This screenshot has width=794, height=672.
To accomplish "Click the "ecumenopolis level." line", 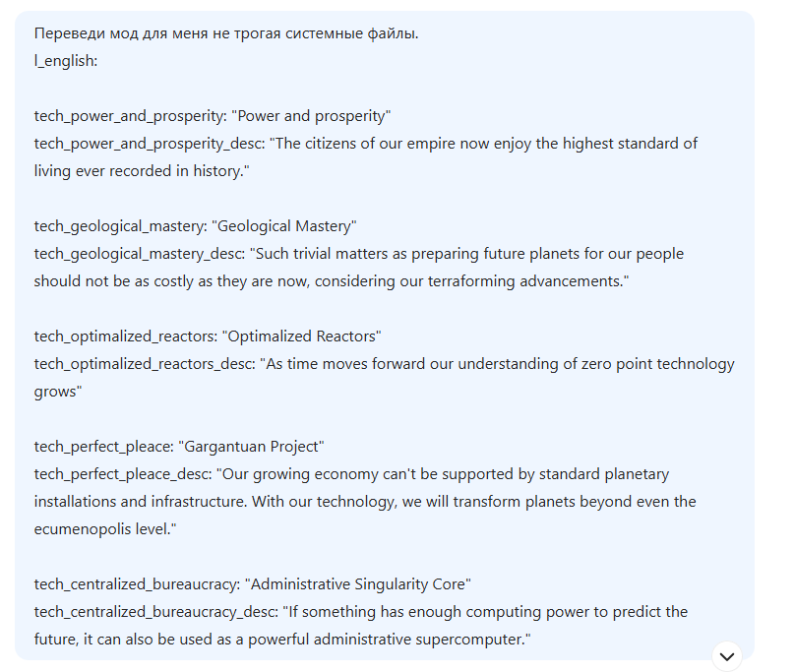I will click(x=105, y=529).
